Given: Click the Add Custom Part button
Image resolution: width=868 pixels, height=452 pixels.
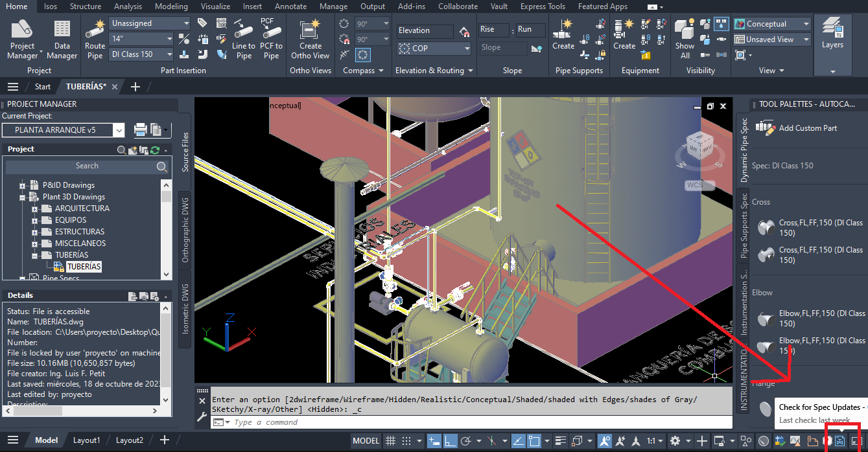Looking at the screenshot, I should (797, 128).
